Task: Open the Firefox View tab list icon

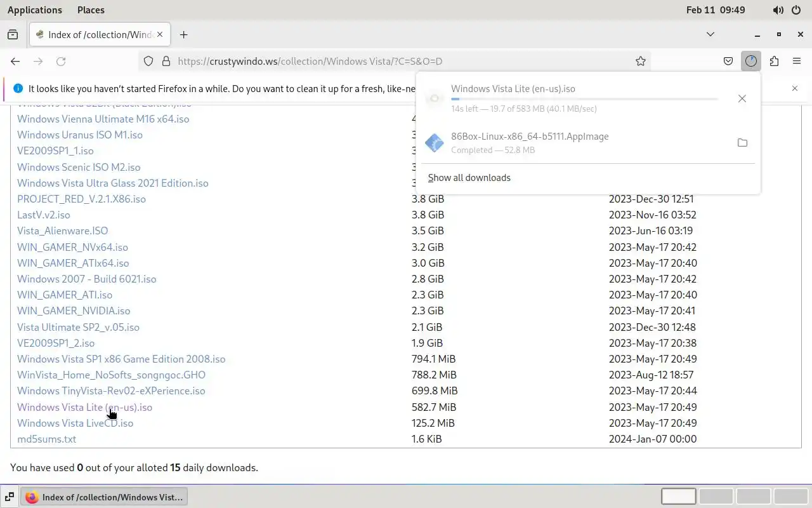Action: [13, 34]
